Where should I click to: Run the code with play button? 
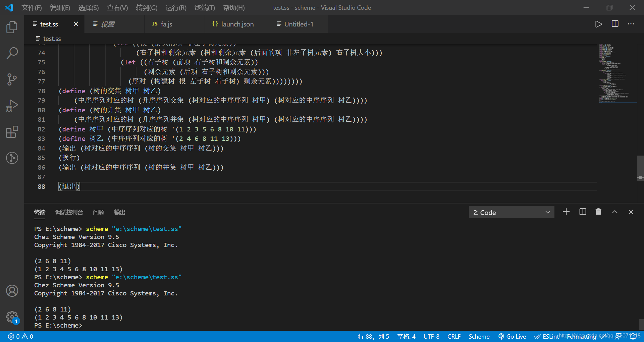point(598,24)
